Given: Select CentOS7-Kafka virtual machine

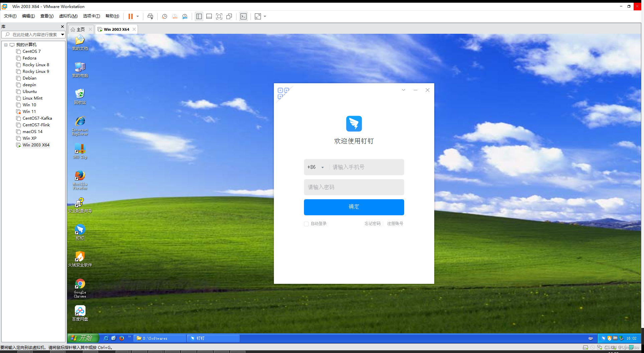Looking at the screenshot, I should point(37,118).
